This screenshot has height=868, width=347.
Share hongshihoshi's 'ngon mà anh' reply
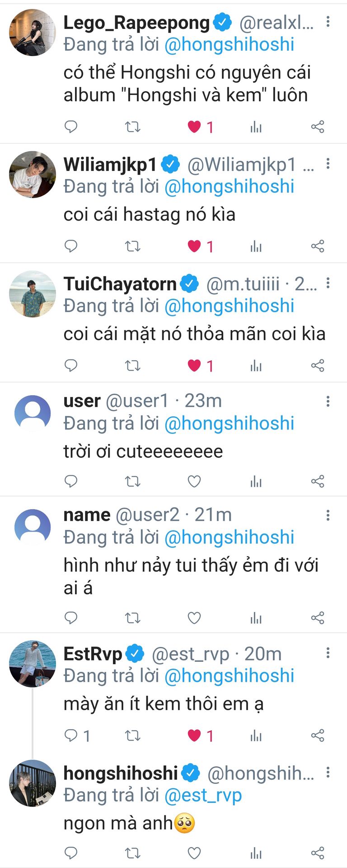click(x=318, y=853)
